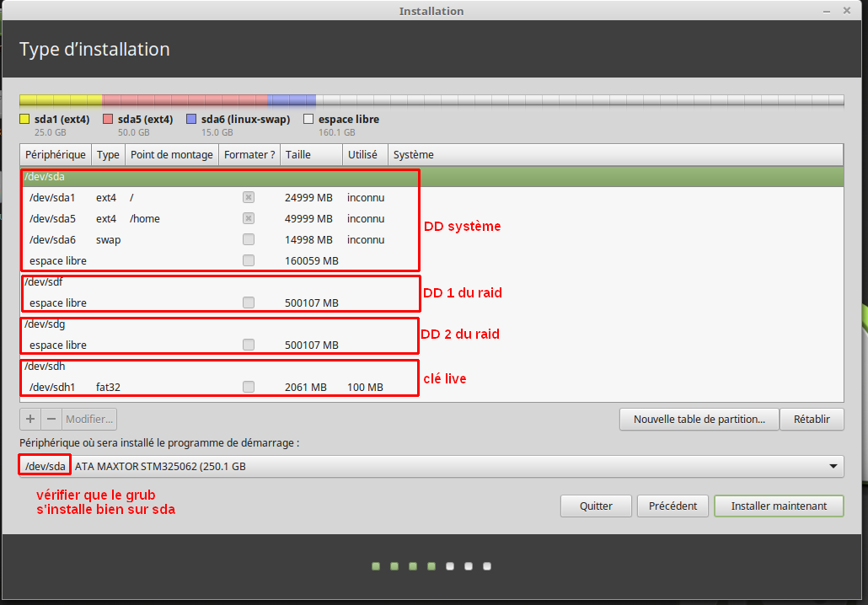Image resolution: width=868 pixels, height=605 pixels.
Task: Click the Précédent button
Action: click(x=672, y=506)
